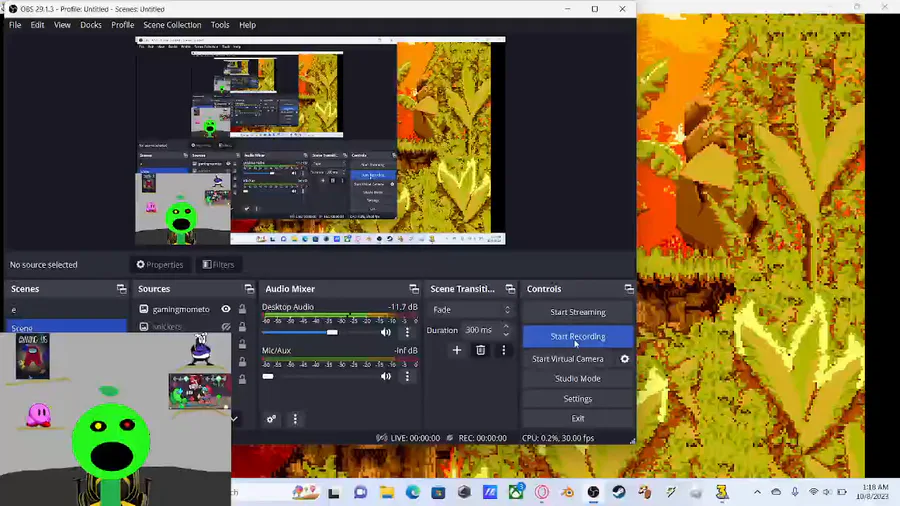Pop out the Controls dock
This screenshot has width=900, height=506.
click(629, 289)
